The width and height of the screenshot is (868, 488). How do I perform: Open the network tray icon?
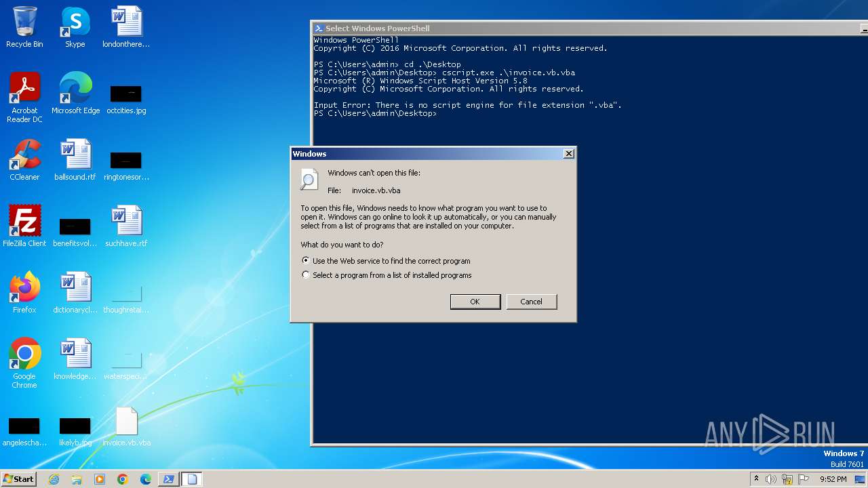coord(787,479)
